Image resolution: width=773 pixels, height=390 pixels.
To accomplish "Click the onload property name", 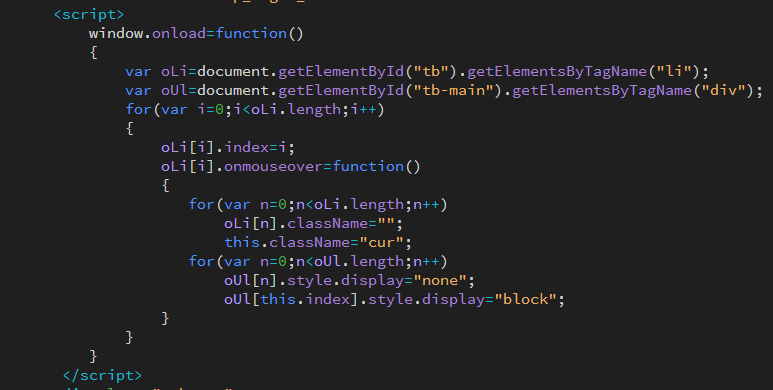I will 179,34.
